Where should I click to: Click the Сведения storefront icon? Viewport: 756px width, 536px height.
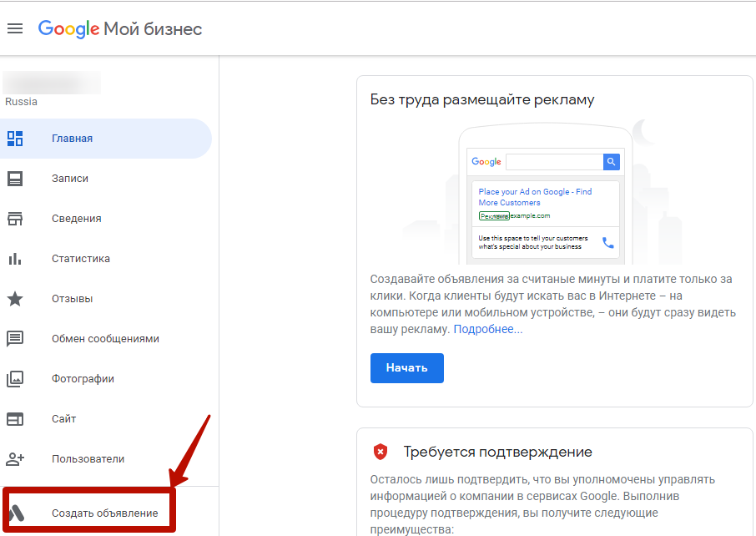coord(15,219)
